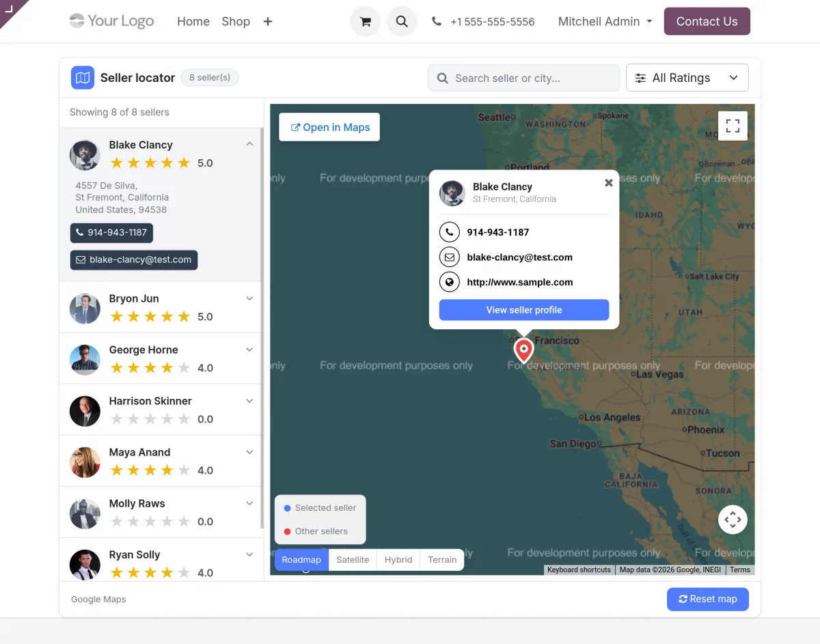
Task: Click the Reset map button
Action: coord(707,599)
